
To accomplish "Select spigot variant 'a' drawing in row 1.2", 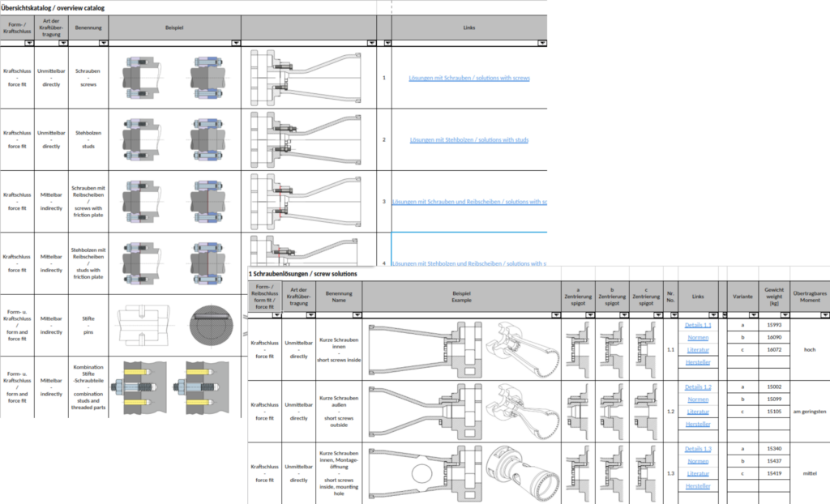I will click(577, 412).
